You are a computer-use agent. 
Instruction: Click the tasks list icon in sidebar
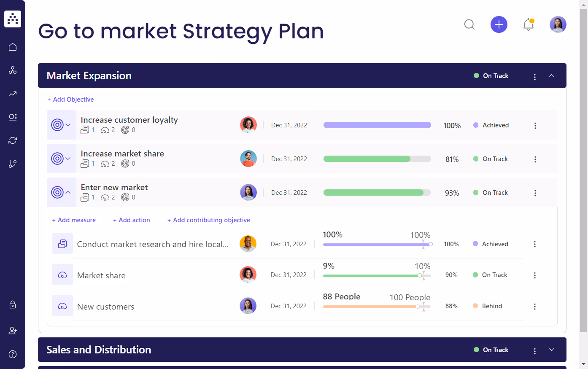point(13,117)
